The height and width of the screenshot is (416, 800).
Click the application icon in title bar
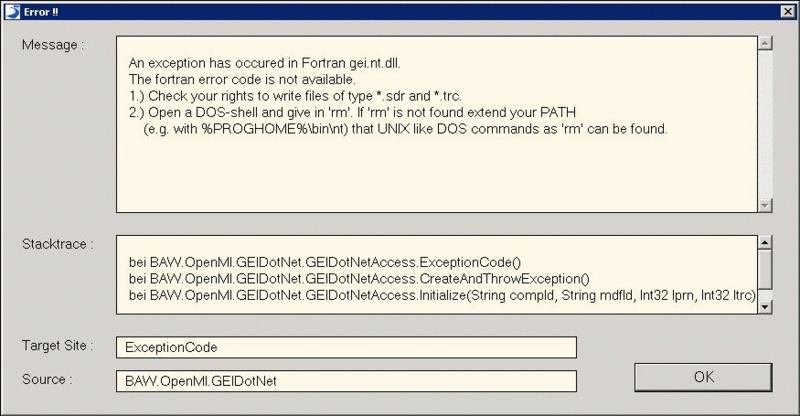coord(12,12)
